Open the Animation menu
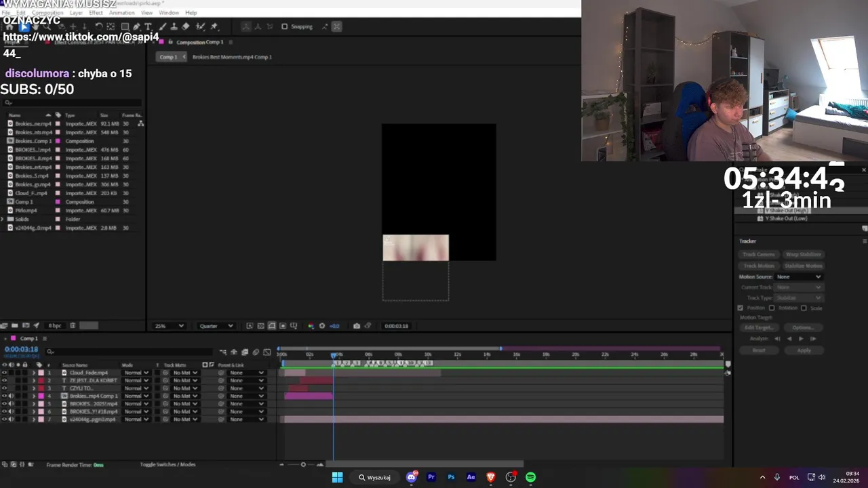 (x=121, y=13)
